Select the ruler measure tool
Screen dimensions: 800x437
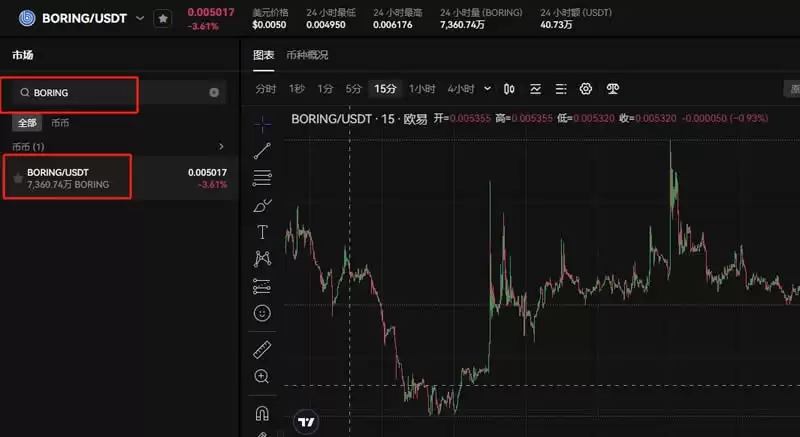pos(262,350)
